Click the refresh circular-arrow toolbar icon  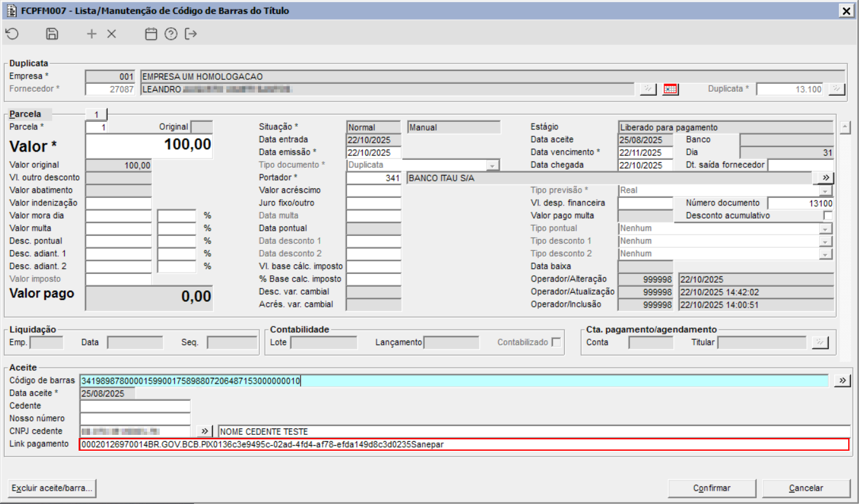tap(11, 34)
